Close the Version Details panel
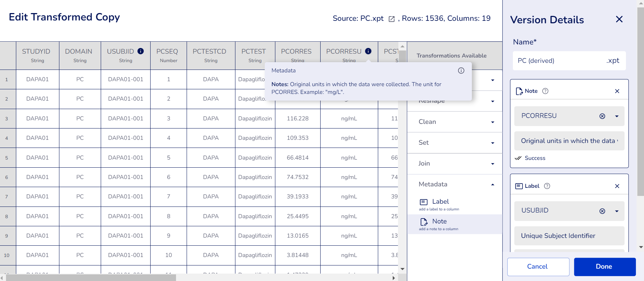 click(619, 19)
